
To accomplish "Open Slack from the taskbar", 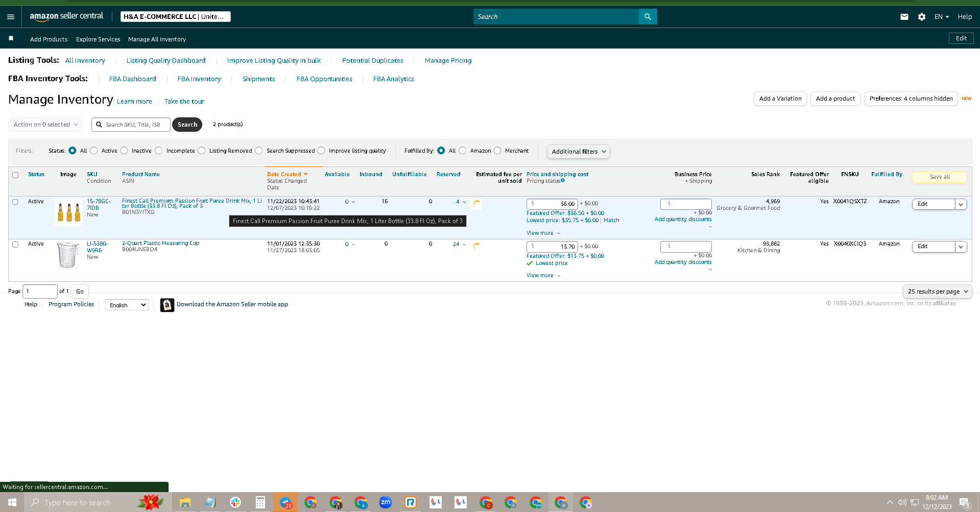I will (235, 503).
